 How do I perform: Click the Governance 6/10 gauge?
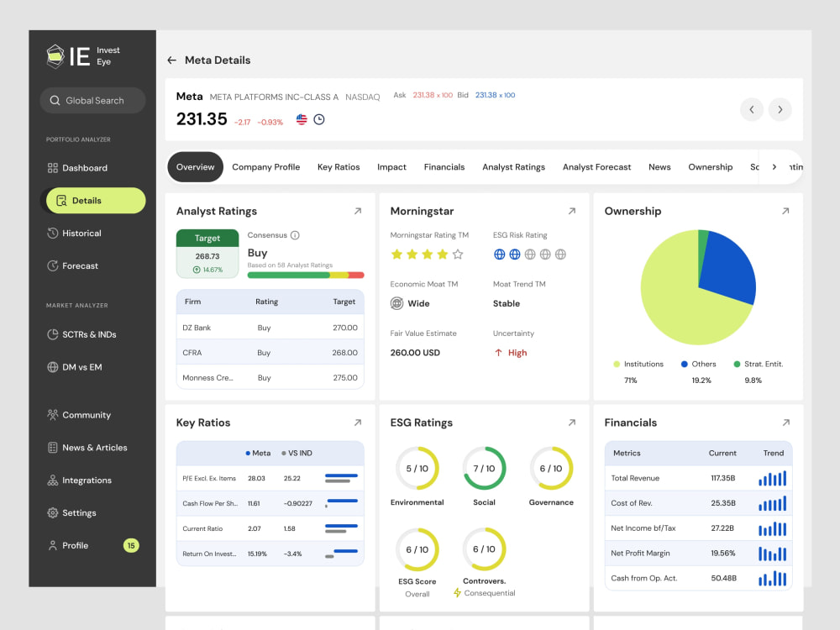(551, 468)
